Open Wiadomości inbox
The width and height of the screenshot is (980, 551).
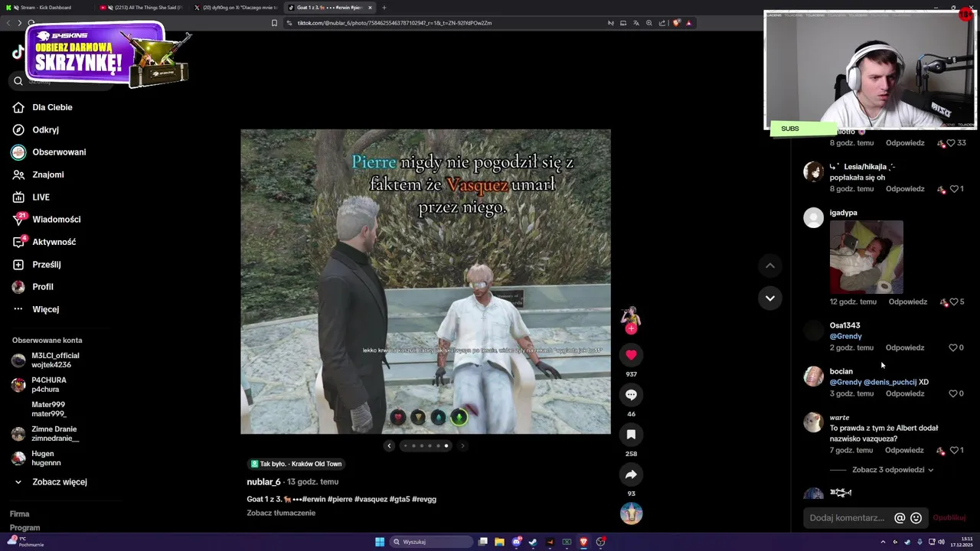(x=46, y=220)
